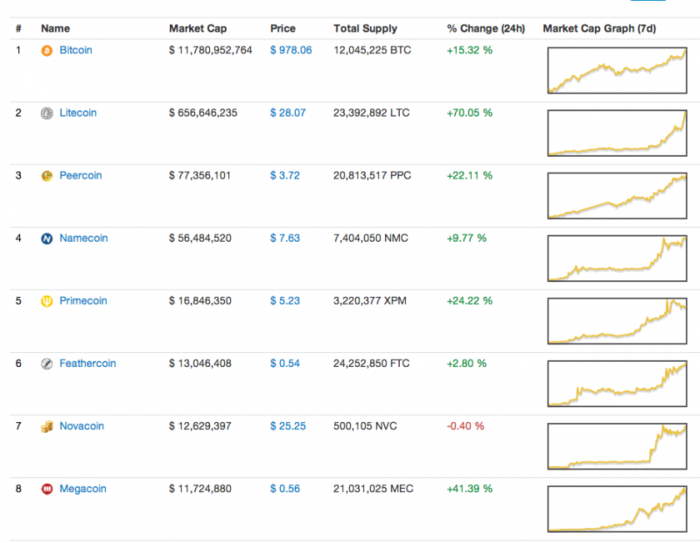Select supply value 21,031,025 MEC

click(373, 489)
